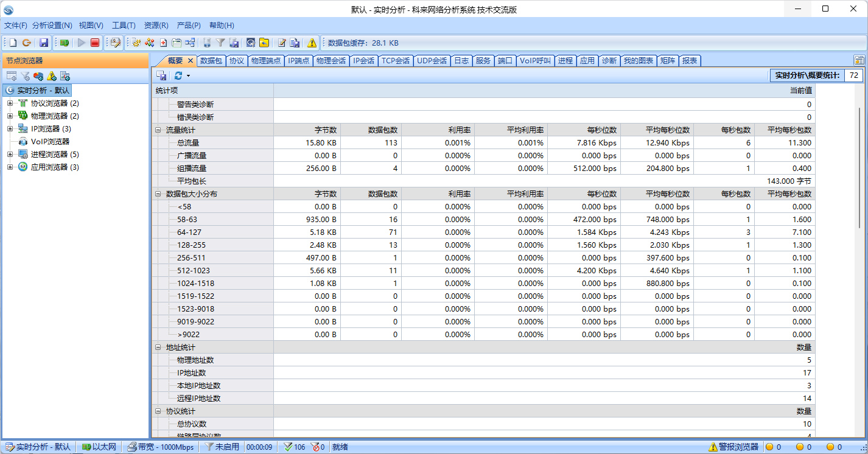This screenshot has width=868, height=454.
Task: Click the add-chart pie icon in node browser
Action: 38,75
